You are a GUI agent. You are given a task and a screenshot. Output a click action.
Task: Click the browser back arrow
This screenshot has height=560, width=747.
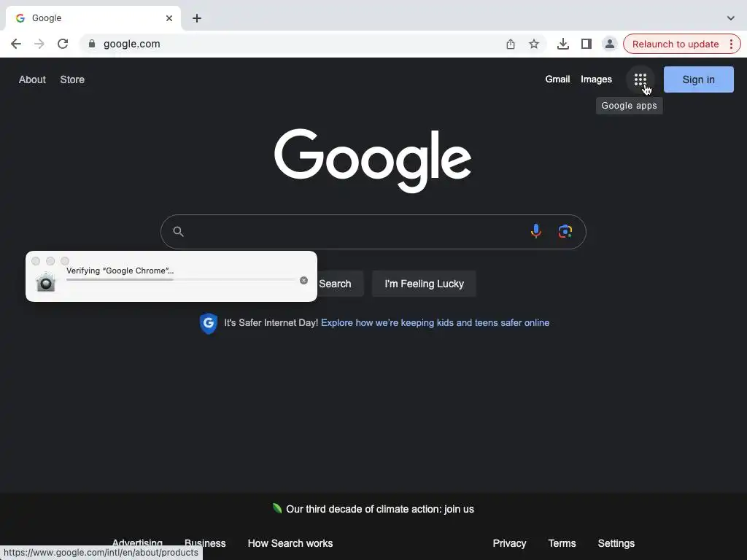point(16,44)
